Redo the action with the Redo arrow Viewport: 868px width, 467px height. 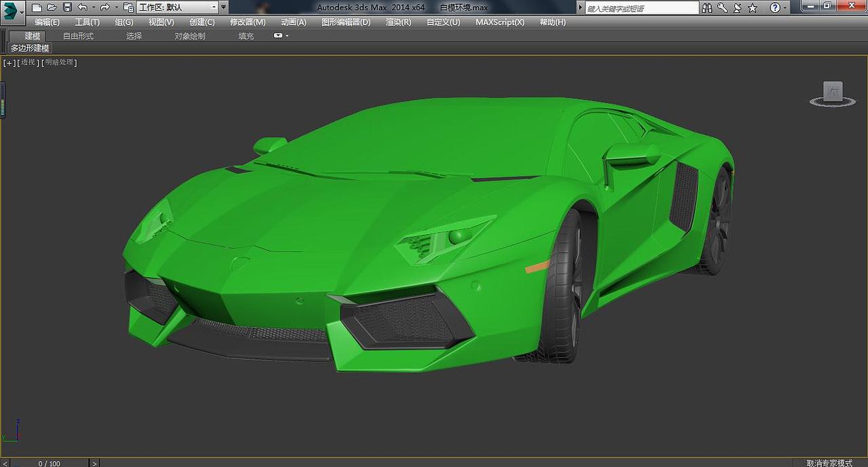[x=104, y=7]
